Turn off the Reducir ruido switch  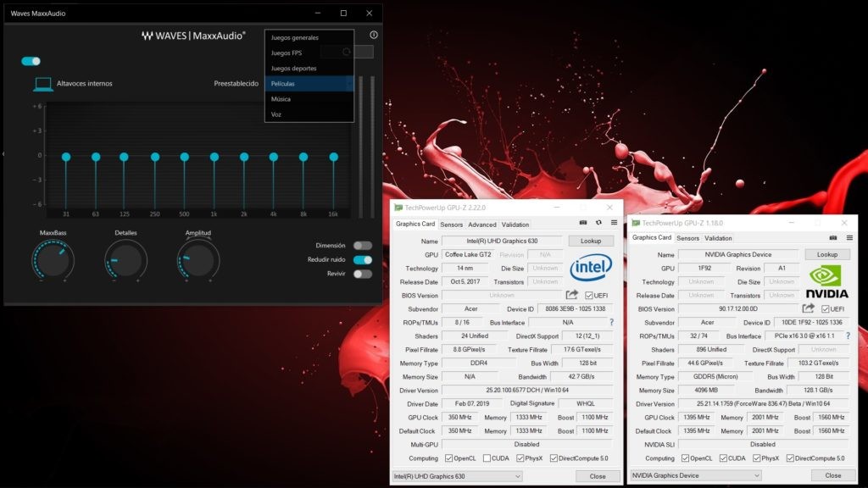click(363, 259)
